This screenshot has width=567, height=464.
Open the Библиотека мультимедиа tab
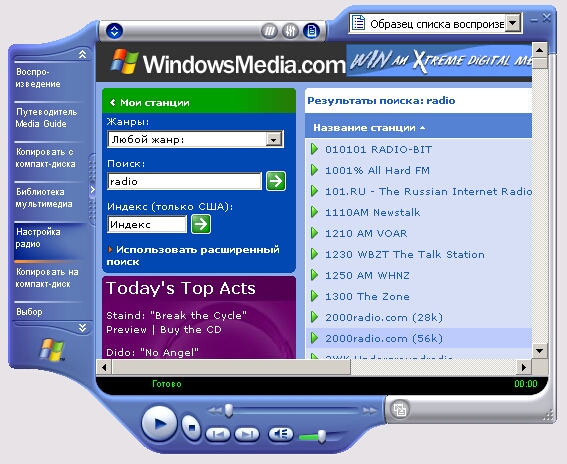[x=44, y=198]
